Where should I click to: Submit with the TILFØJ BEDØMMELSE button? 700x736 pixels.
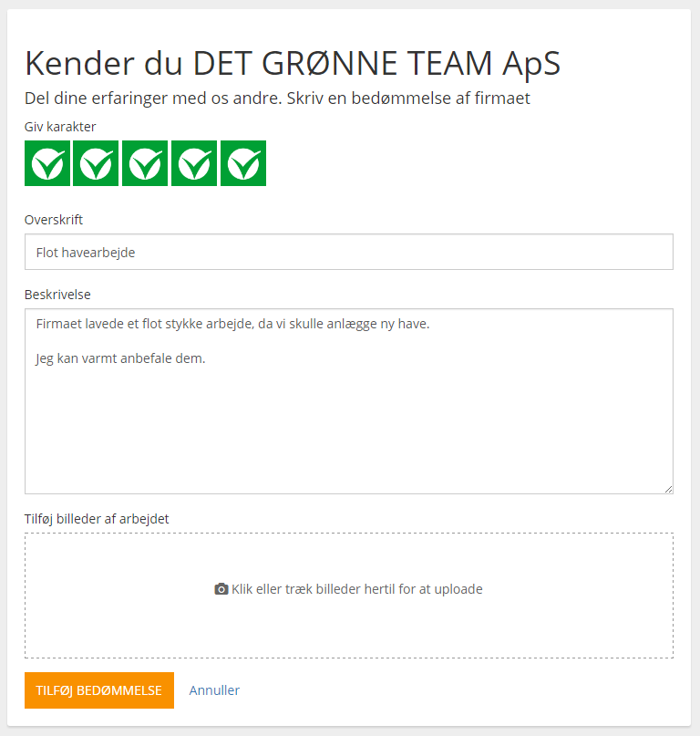tap(99, 690)
